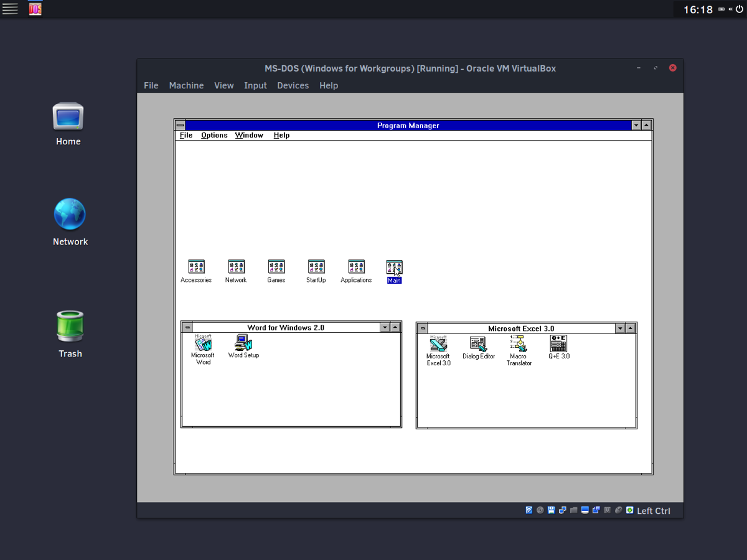Click VirtualBox optical disc status icon
This screenshot has width=747, height=560.
click(x=540, y=510)
